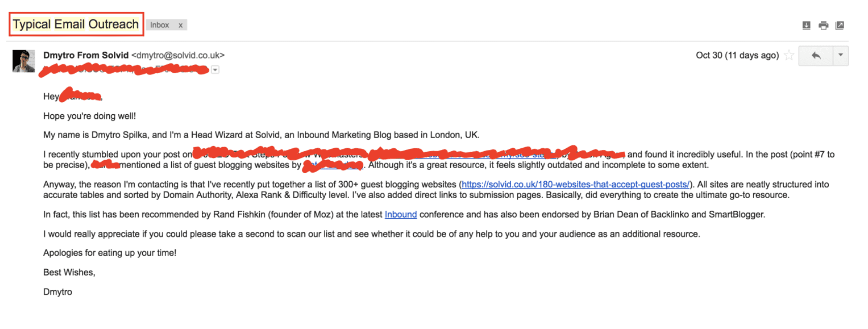Viewport: 868px width, 329px height.
Task: Click the sender name Dmytro From Solvid
Action: point(86,55)
